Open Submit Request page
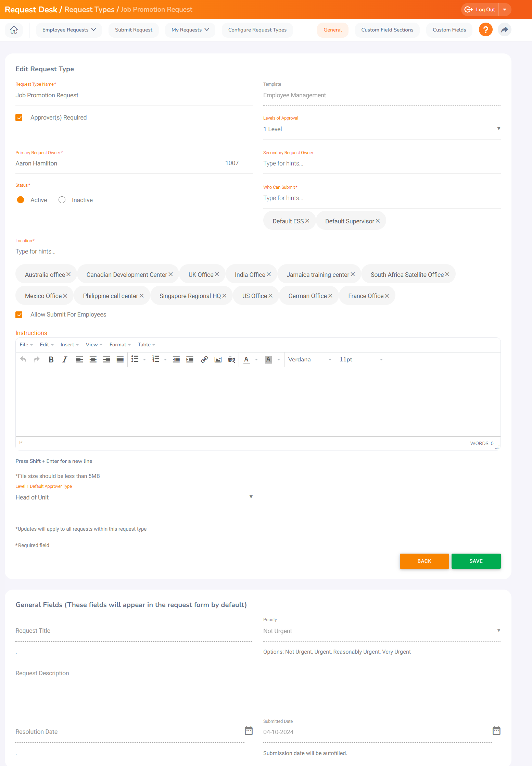The width and height of the screenshot is (532, 766). [134, 30]
